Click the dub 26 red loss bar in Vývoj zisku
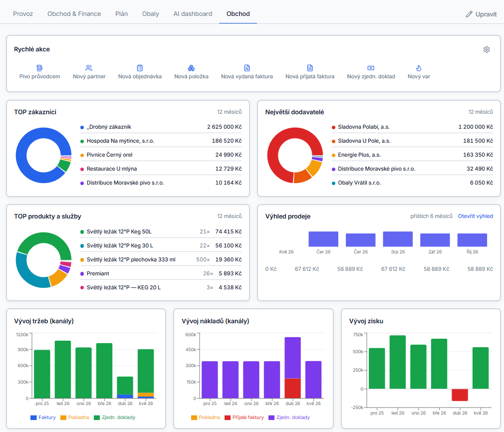 pos(460,395)
